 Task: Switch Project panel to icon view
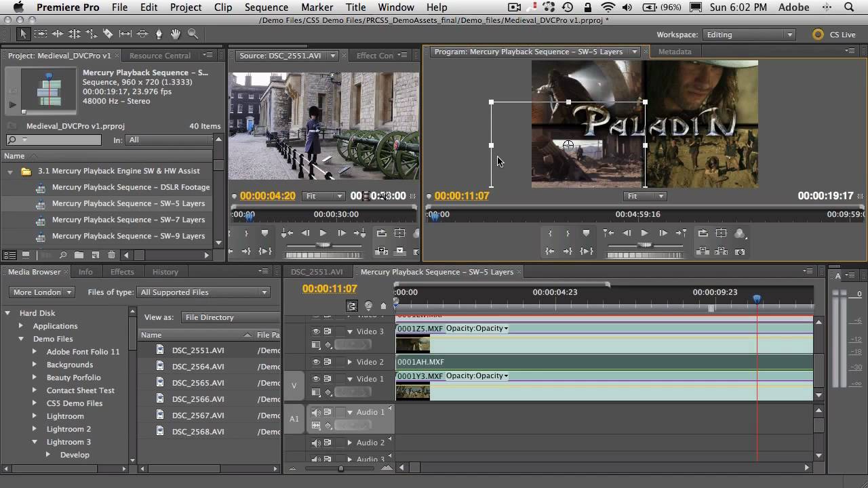tap(26, 255)
